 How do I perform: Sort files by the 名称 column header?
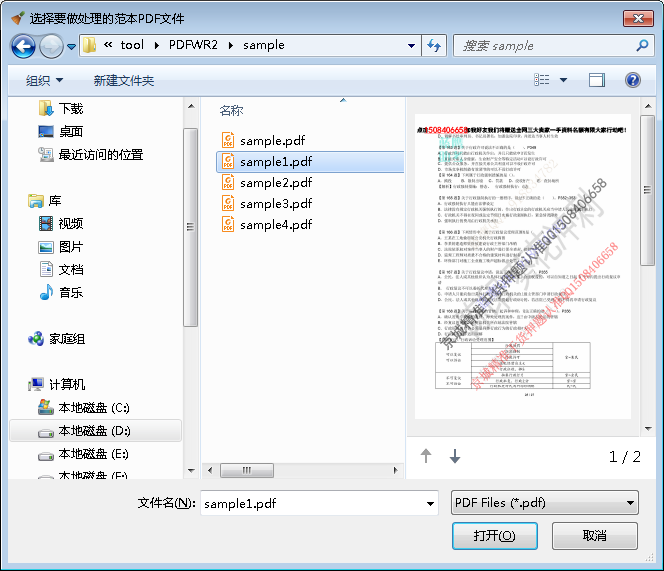tap(231, 111)
